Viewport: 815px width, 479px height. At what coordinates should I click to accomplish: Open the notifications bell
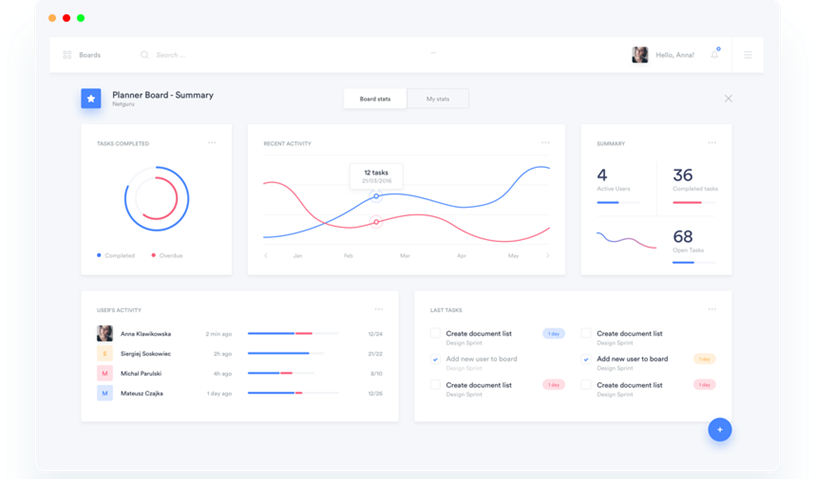click(715, 54)
